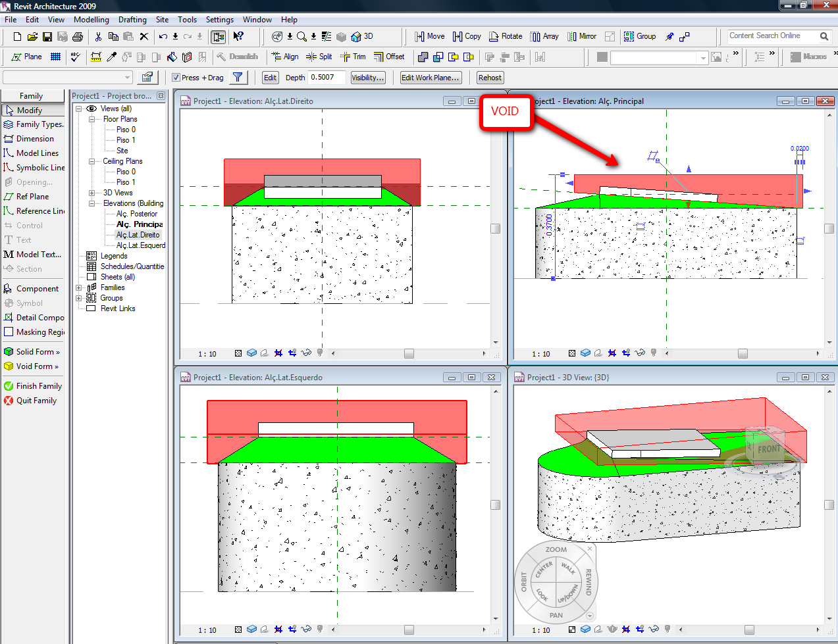The width and height of the screenshot is (838, 644).
Task: Click the Element Properties icon
Action: [x=147, y=78]
